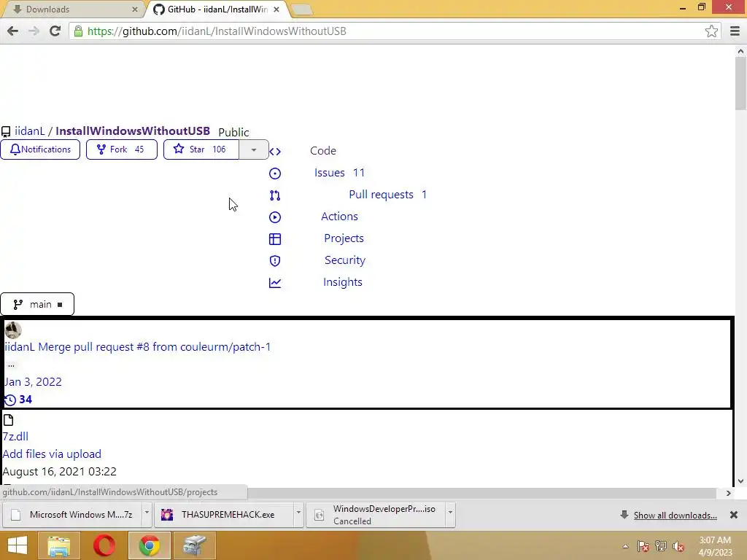Click the horizontal scrollbar right arrow

click(x=729, y=494)
